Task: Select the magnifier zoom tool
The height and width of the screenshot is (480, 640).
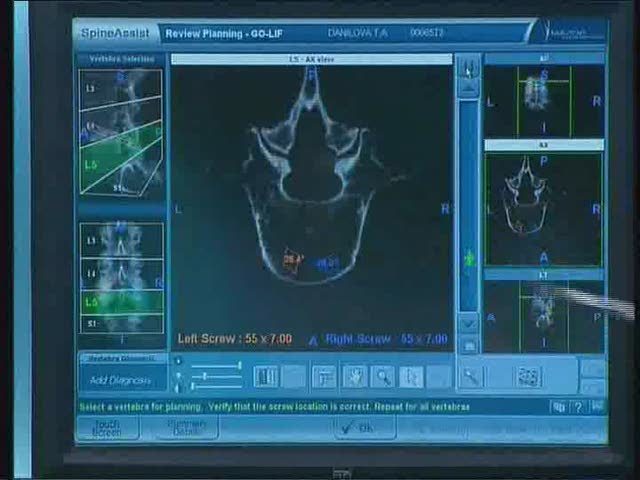Action: 382,376
